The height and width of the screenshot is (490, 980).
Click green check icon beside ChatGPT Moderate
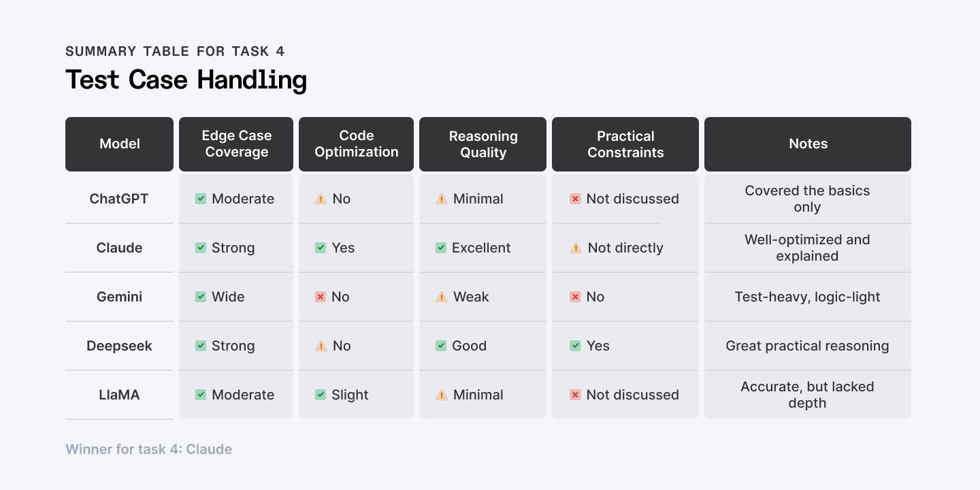[201, 199]
